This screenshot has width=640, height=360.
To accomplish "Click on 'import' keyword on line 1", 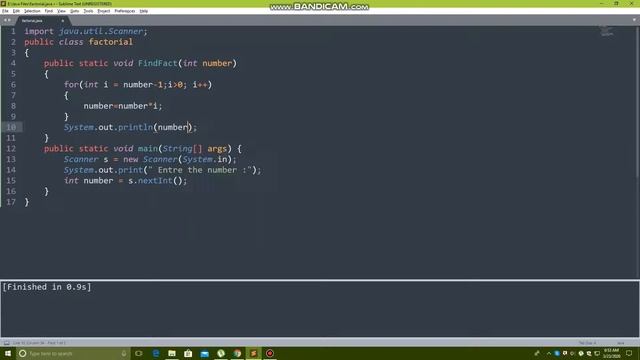I will coord(39,31).
